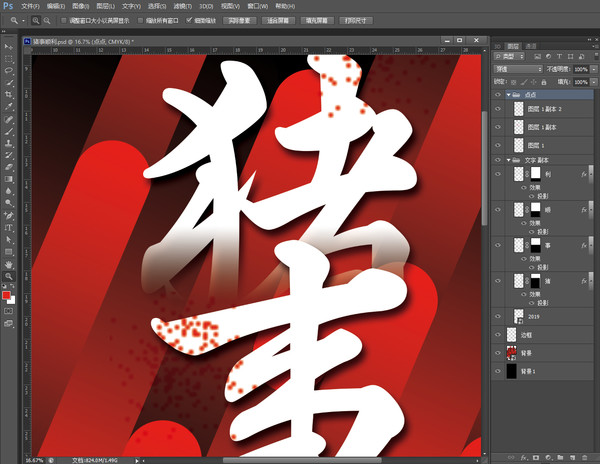600x464 pixels.
Task: Select the Brush tool
Action: click(8, 132)
